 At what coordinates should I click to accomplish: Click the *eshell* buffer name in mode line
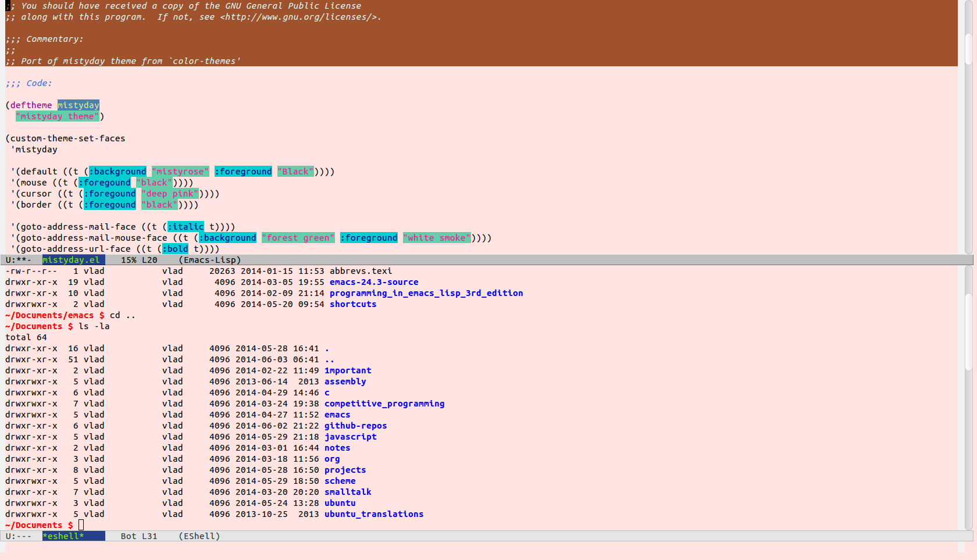pyautogui.click(x=63, y=536)
